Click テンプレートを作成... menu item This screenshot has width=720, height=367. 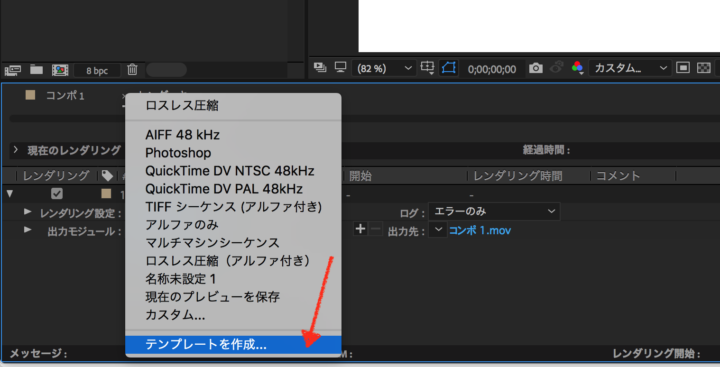[x=233, y=344]
